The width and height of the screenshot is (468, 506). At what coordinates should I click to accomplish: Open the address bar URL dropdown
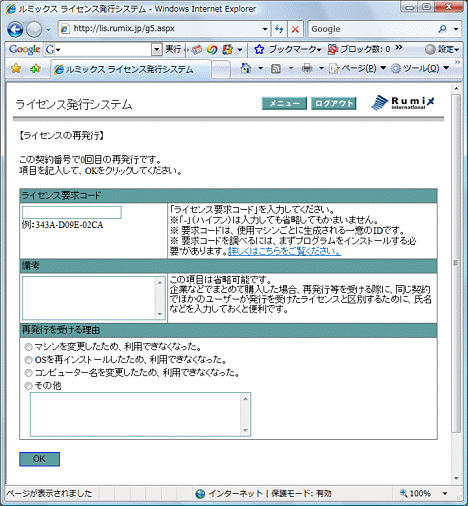click(x=265, y=29)
